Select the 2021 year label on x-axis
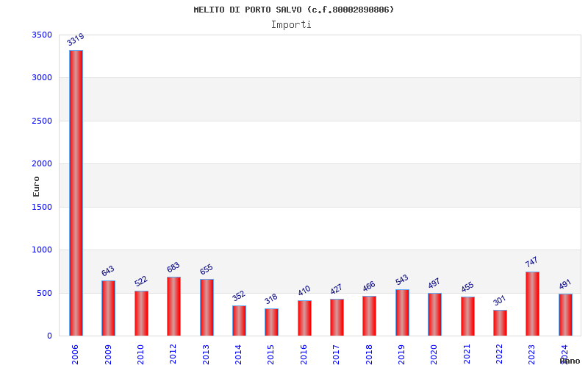The image size is (588, 368). [x=467, y=355]
